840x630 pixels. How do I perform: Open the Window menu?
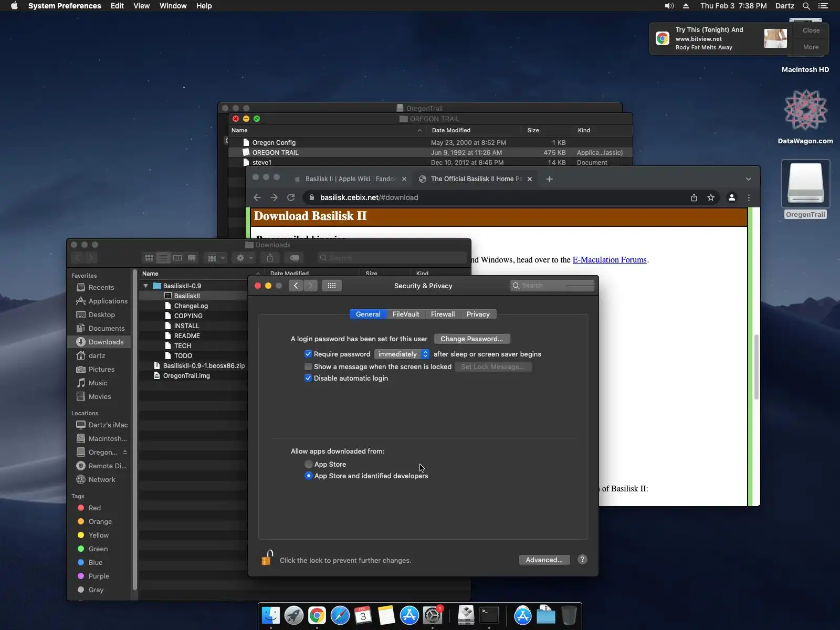click(173, 6)
